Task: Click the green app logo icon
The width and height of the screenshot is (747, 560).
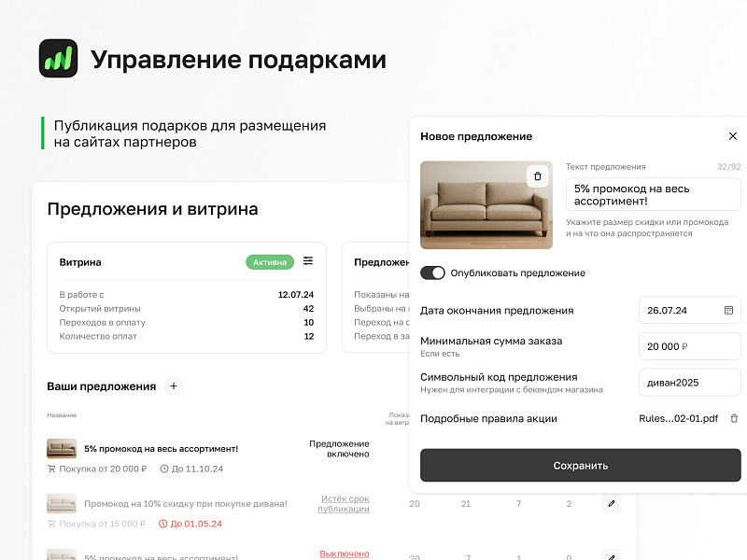Action: pos(58,59)
